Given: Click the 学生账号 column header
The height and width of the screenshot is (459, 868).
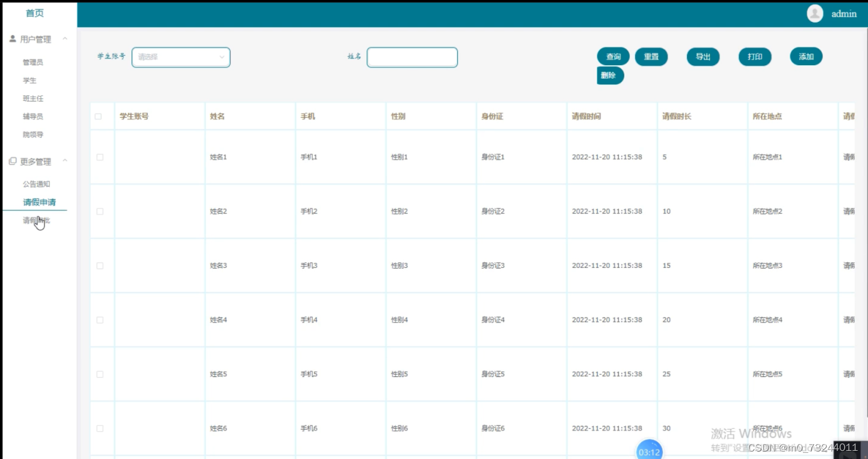Looking at the screenshot, I should click(134, 116).
